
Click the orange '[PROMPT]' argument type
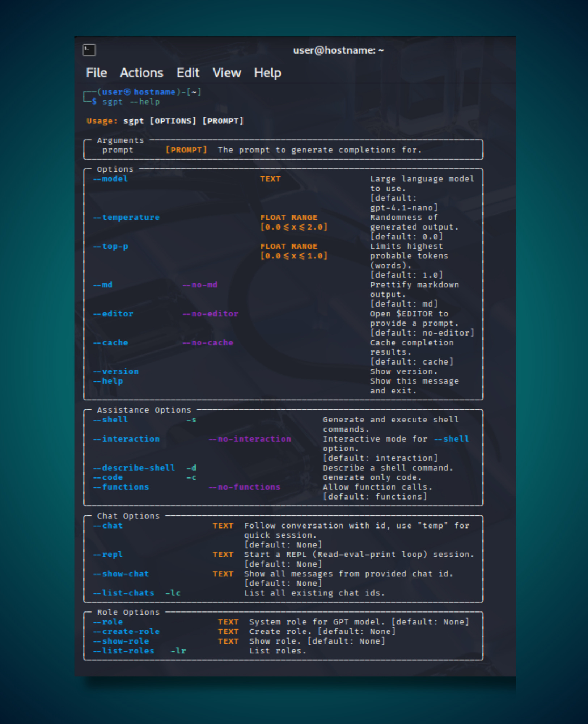(186, 150)
